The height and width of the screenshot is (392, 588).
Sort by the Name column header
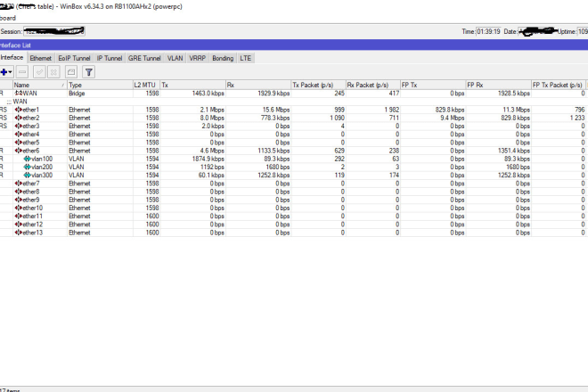40,86
